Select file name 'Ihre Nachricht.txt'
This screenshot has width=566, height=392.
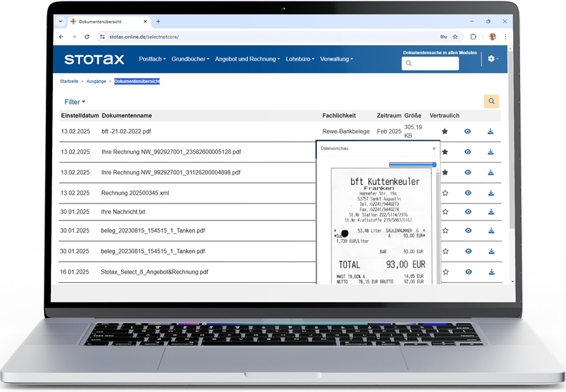123,212
